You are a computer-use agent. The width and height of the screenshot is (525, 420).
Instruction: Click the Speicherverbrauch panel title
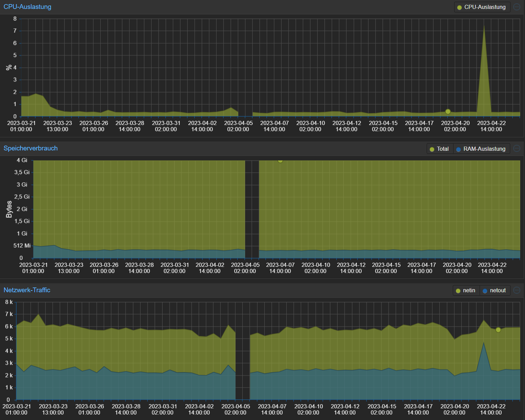[31, 148]
